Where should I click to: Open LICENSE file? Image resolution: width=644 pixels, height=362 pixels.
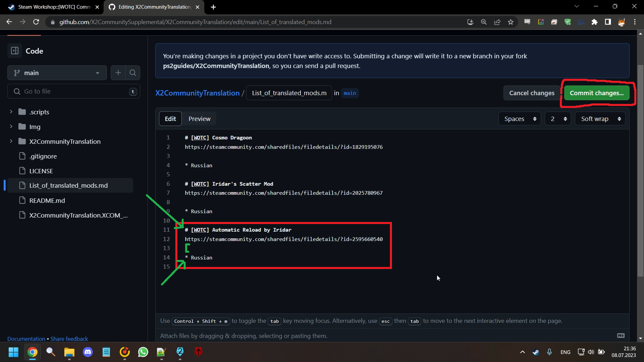tap(40, 171)
